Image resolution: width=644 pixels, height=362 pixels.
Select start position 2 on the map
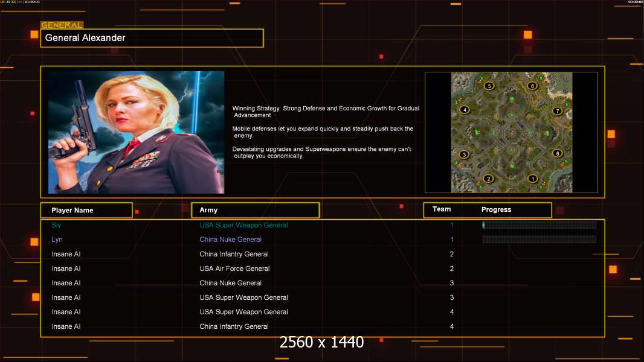click(488, 179)
